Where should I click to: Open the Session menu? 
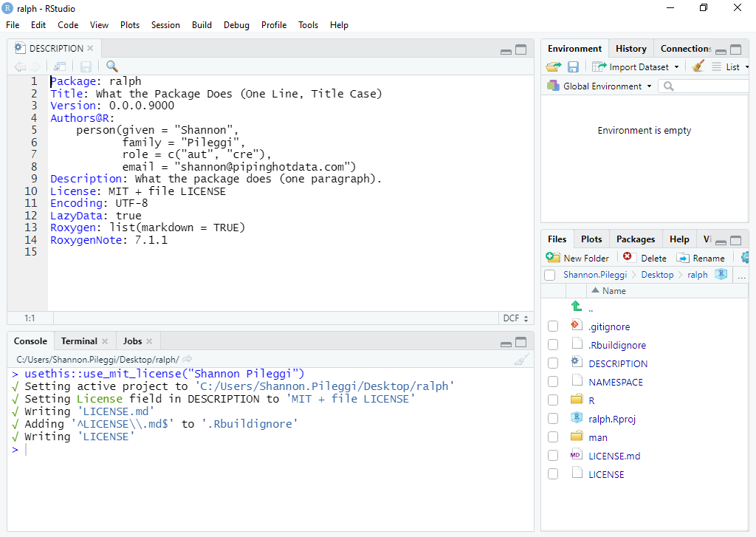click(x=165, y=25)
